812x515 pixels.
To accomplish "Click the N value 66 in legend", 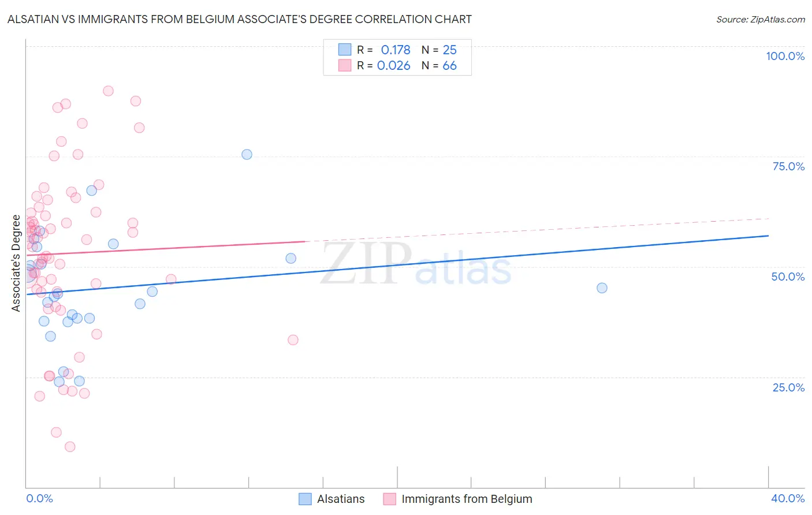I will (x=449, y=65).
